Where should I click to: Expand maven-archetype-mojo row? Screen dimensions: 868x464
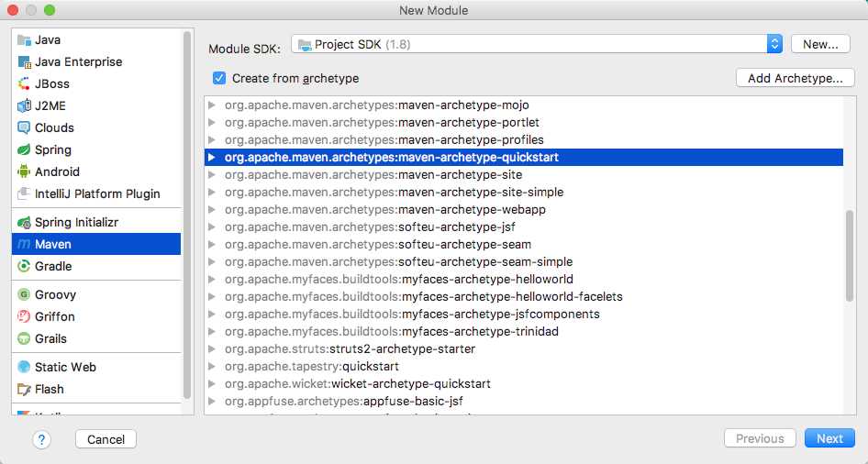pos(211,105)
